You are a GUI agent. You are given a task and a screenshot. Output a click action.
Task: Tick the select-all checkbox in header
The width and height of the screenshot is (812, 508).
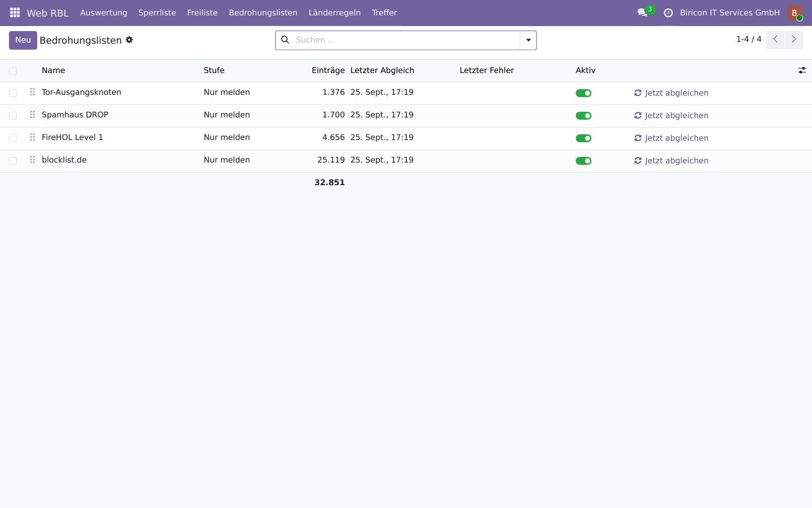tap(13, 71)
